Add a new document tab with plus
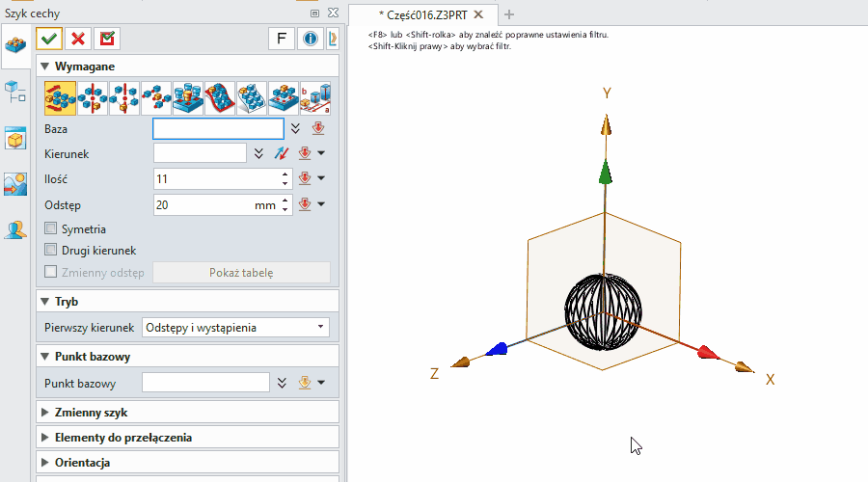Viewport: 868px width, 482px height. point(510,14)
